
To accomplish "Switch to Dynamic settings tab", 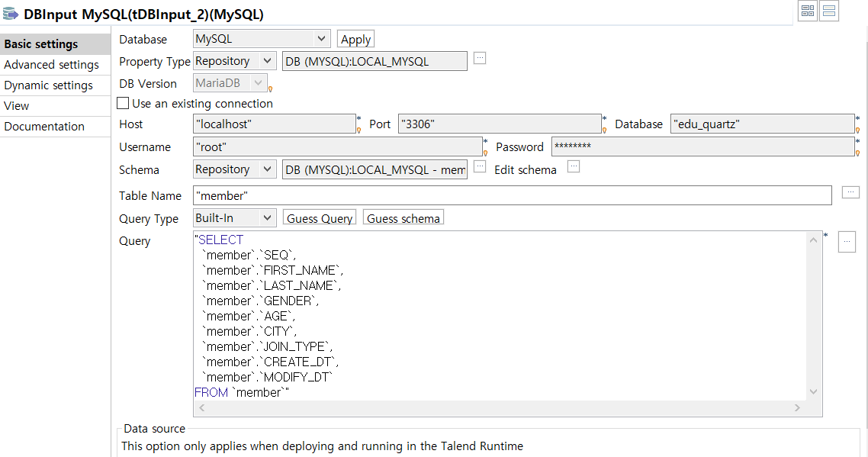I will pyautogui.click(x=48, y=85).
